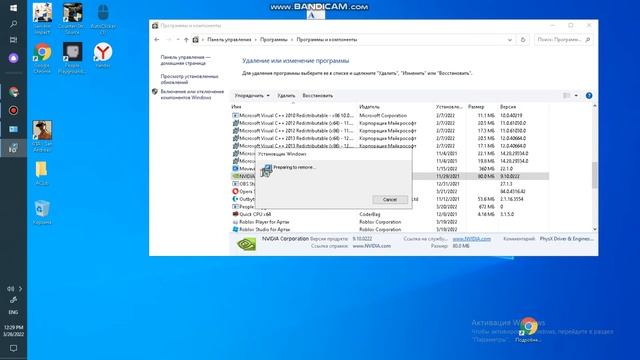Expand hidden tray icons chevron

tap(20, 289)
